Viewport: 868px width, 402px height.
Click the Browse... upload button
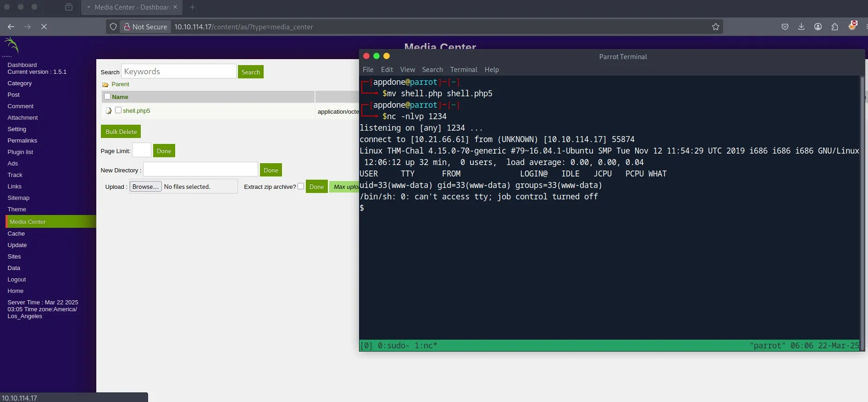point(146,187)
